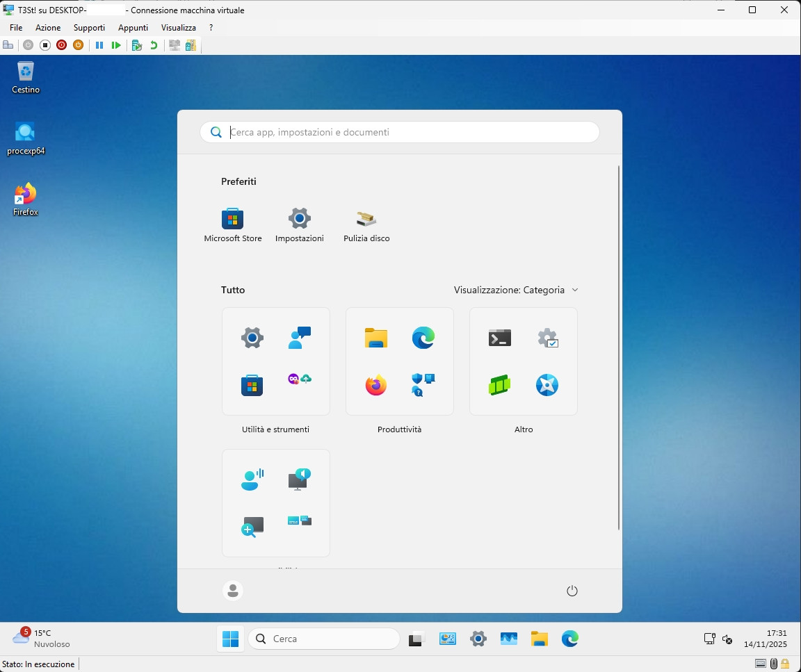Image resolution: width=801 pixels, height=672 pixels.
Task: Launch Pulizia disco from Preferiti
Action: point(366,224)
